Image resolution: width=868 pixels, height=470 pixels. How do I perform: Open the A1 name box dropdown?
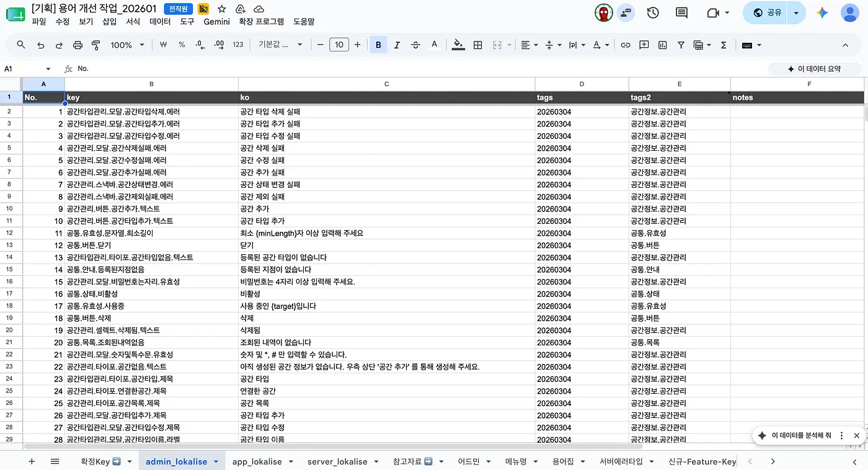point(48,69)
